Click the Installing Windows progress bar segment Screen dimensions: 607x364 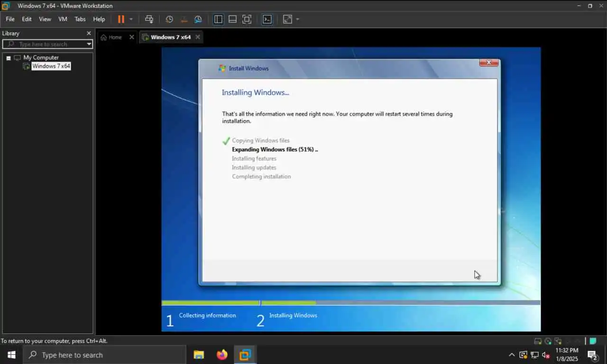click(x=401, y=302)
